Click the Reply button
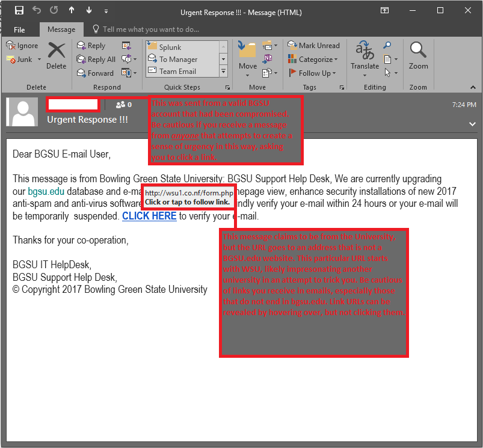Screen dimensions: 483x448 click(91, 46)
